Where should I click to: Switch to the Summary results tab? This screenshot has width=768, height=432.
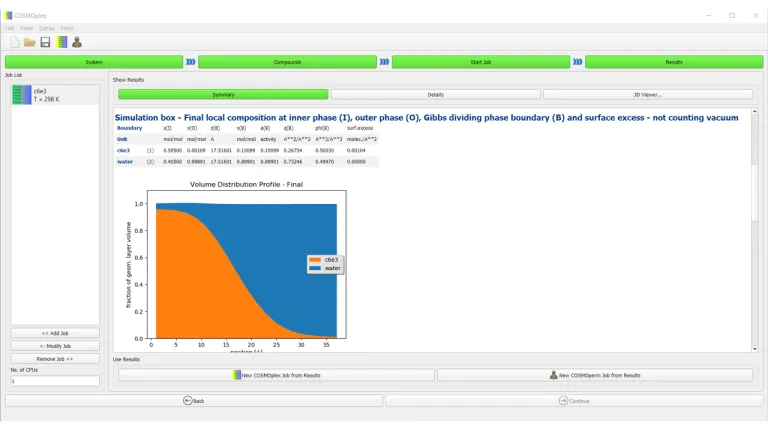point(223,95)
